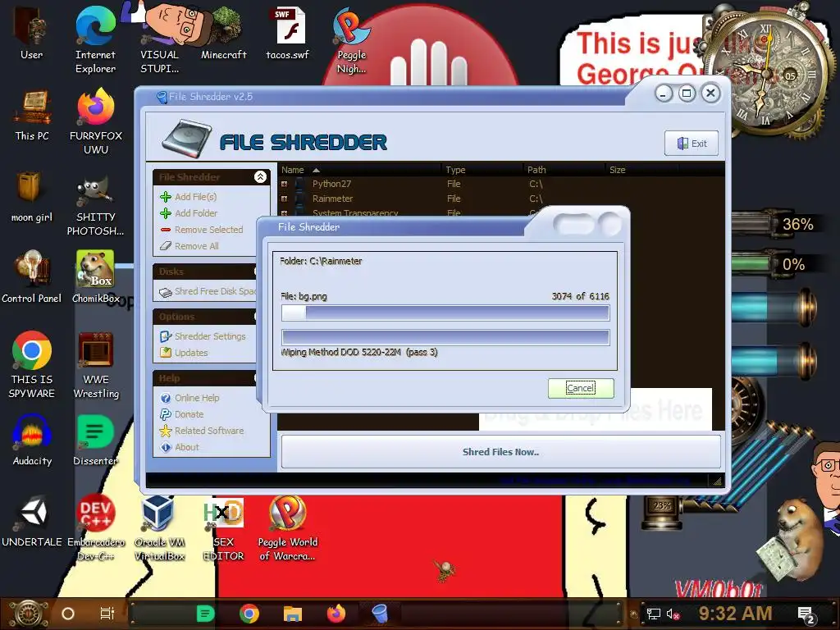Image resolution: width=840 pixels, height=630 pixels.
Task: Open FURRYFOX UWU desktop icon
Action: coord(95,121)
